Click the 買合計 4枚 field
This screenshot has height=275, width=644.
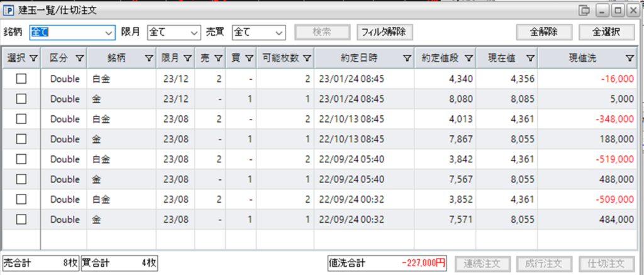point(119,264)
